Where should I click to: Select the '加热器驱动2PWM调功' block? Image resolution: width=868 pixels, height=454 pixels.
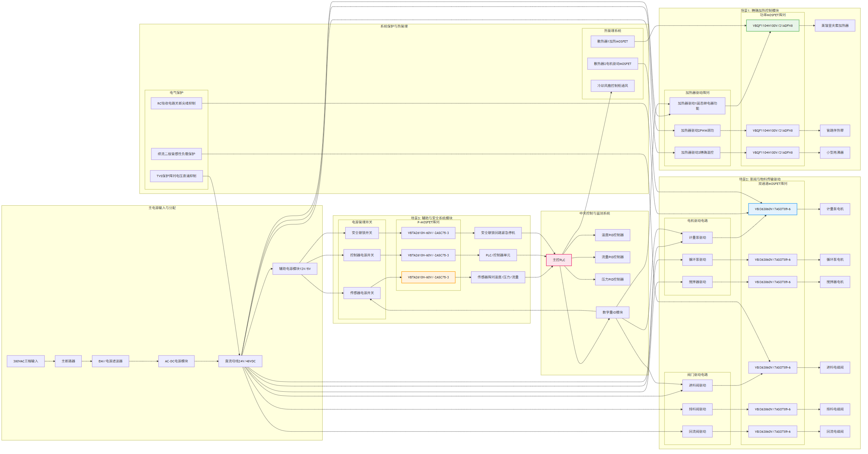697,131
